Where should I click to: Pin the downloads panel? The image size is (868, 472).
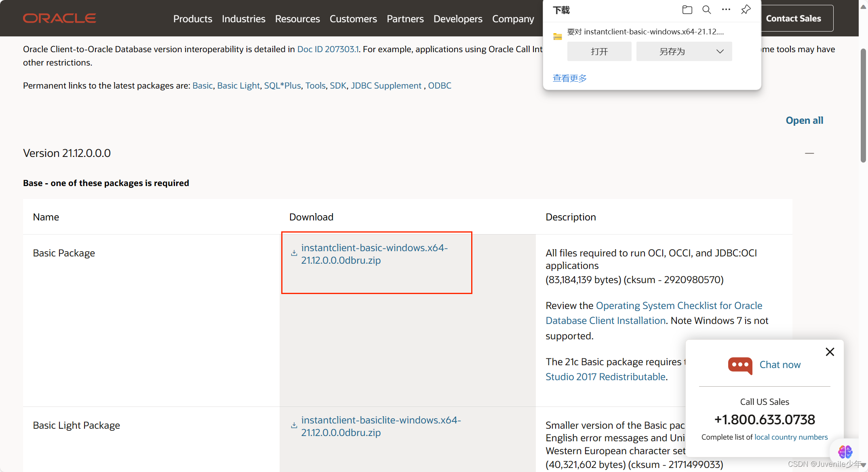point(746,10)
